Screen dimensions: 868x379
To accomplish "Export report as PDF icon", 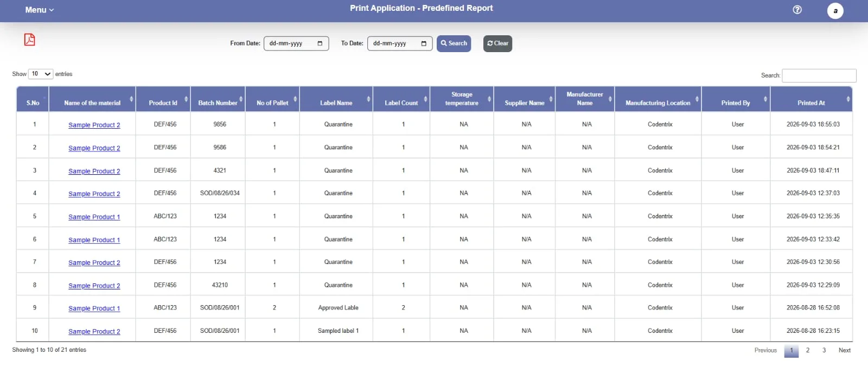I will 29,40.
